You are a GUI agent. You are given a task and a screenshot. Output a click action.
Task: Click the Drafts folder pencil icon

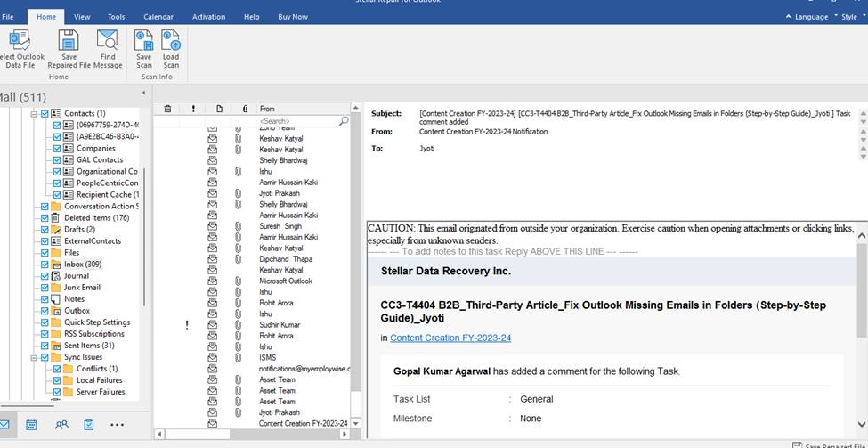click(x=55, y=229)
